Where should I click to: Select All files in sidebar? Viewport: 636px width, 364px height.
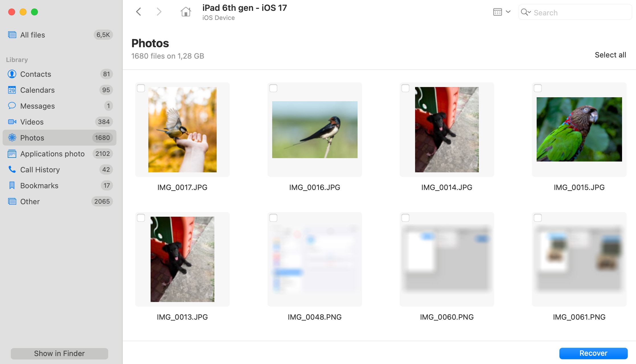[33, 34]
